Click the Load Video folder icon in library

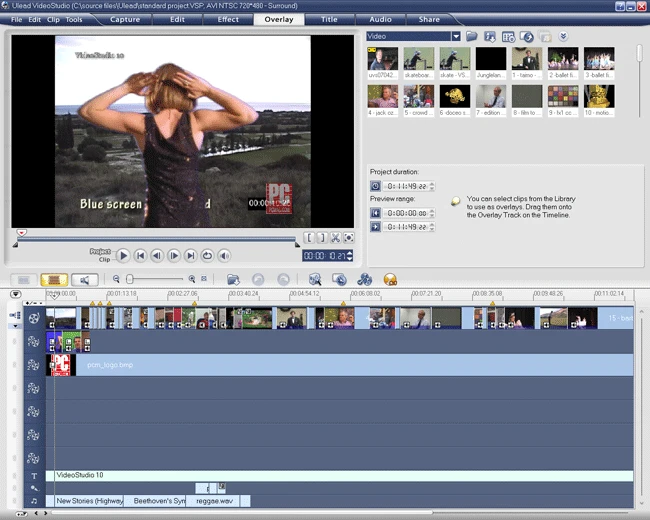click(472, 37)
